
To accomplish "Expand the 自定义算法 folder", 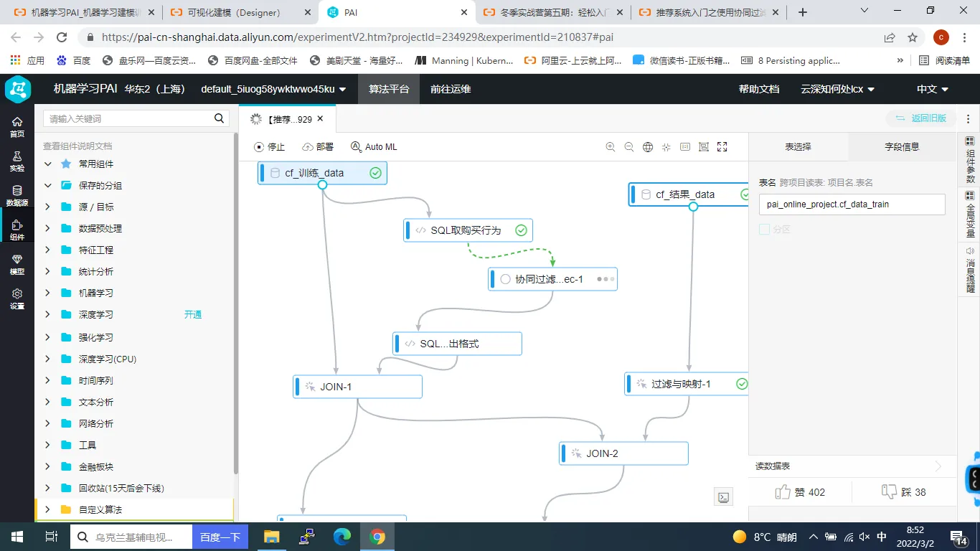I will click(48, 509).
